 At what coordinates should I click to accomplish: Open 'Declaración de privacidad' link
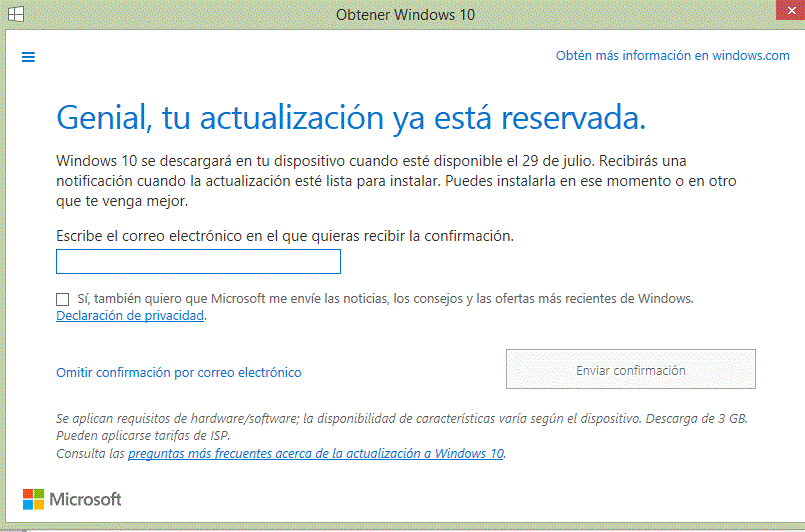[x=130, y=315]
